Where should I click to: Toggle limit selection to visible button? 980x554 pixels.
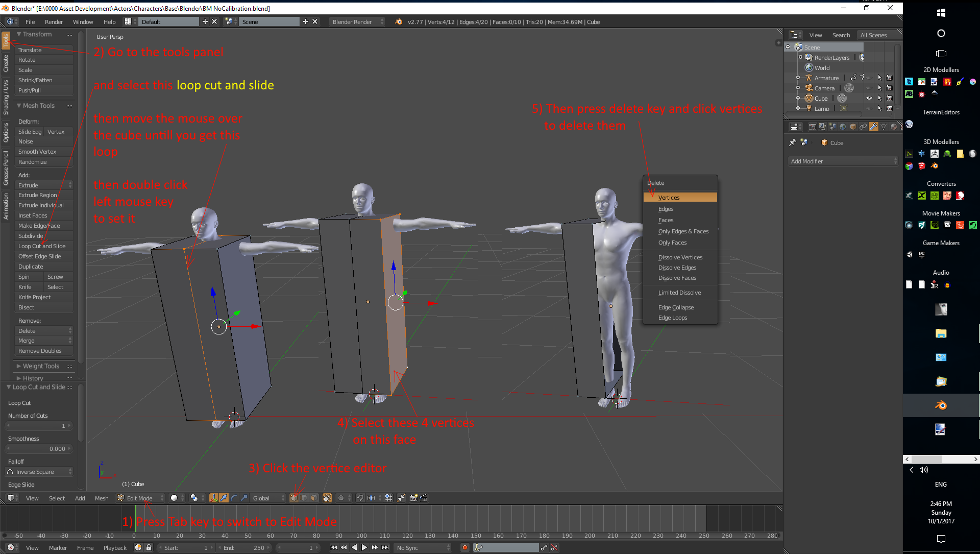[x=327, y=498]
